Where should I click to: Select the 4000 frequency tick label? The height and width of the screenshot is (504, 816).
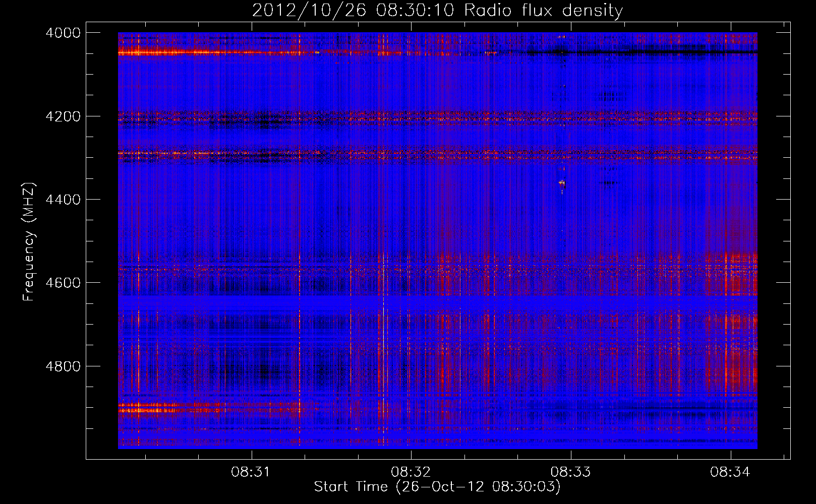coord(63,33)
